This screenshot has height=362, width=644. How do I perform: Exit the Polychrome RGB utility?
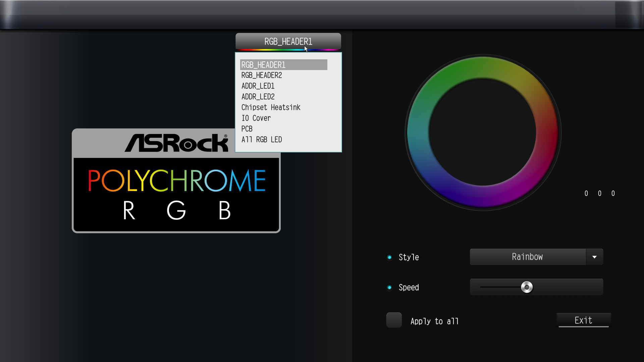coord(584,320)
